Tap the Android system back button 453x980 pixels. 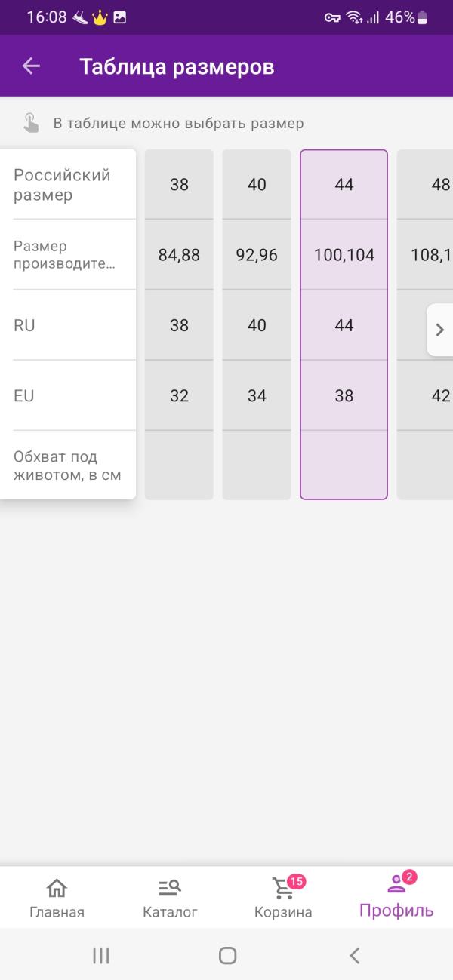[x=354, y=955]
